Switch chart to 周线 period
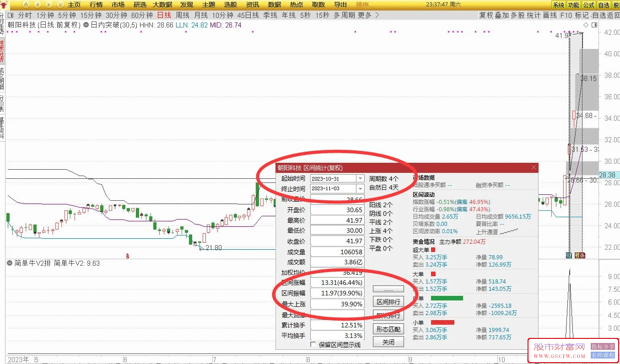This screenshot has width=620, height=364. pos(183,15)
